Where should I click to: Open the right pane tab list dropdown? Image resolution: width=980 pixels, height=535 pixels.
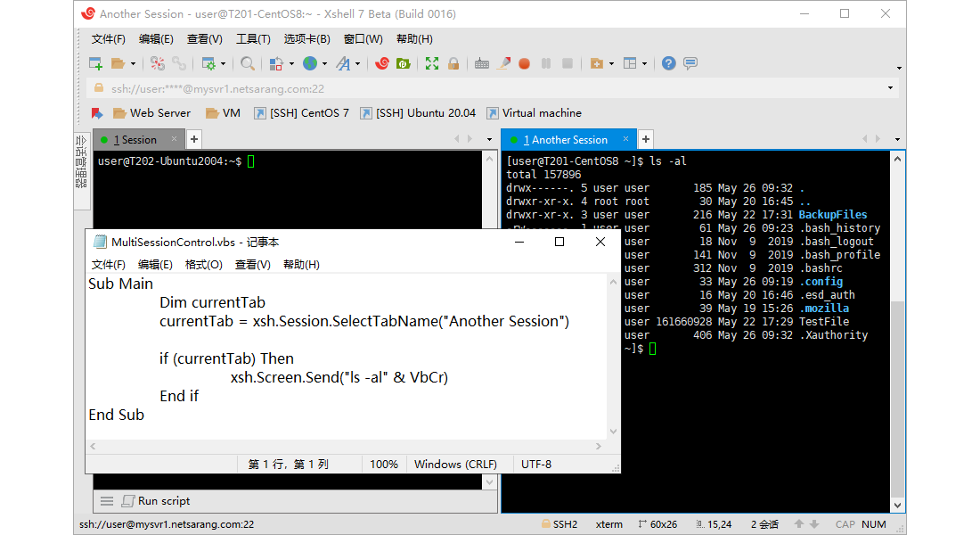tap(897, 139)
